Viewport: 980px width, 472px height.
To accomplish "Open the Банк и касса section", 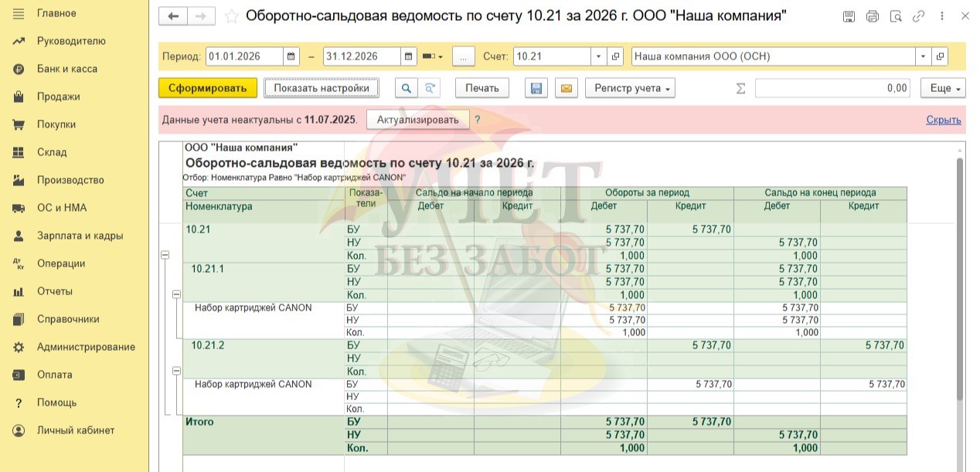I will [x=66, y=69].
